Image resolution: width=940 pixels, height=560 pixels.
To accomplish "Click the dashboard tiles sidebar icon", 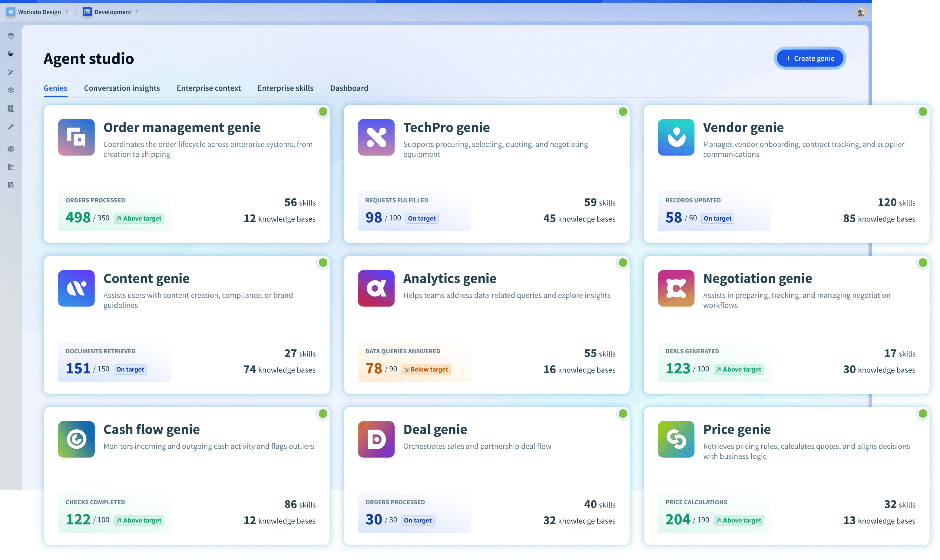I will (x=11, y=108).
